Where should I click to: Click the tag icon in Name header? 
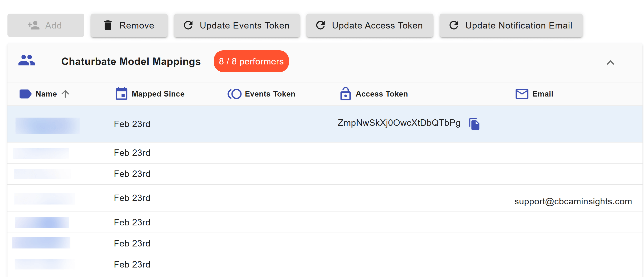25,94
